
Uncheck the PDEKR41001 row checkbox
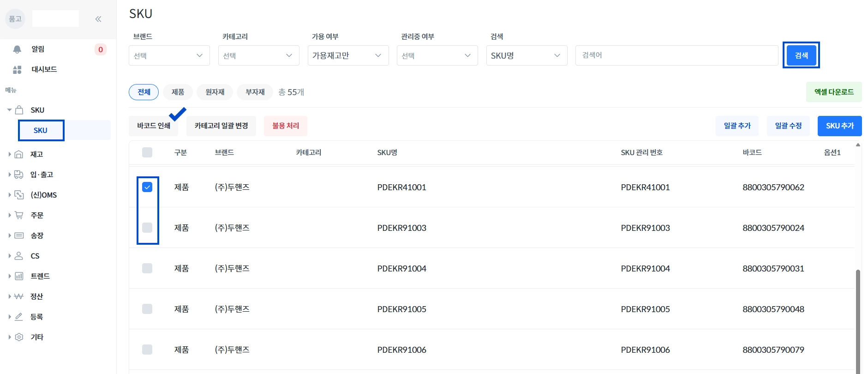click(147, 187)
